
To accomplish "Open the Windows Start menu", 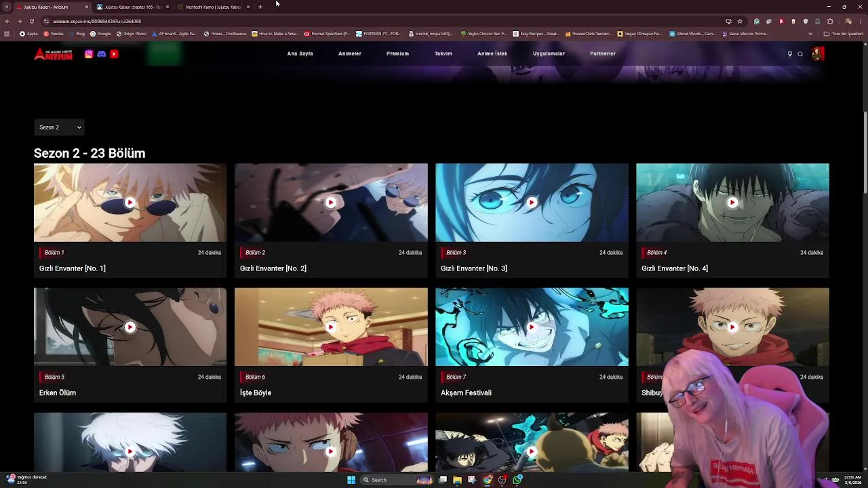I will pyautogui.click(x=351, y=480).
